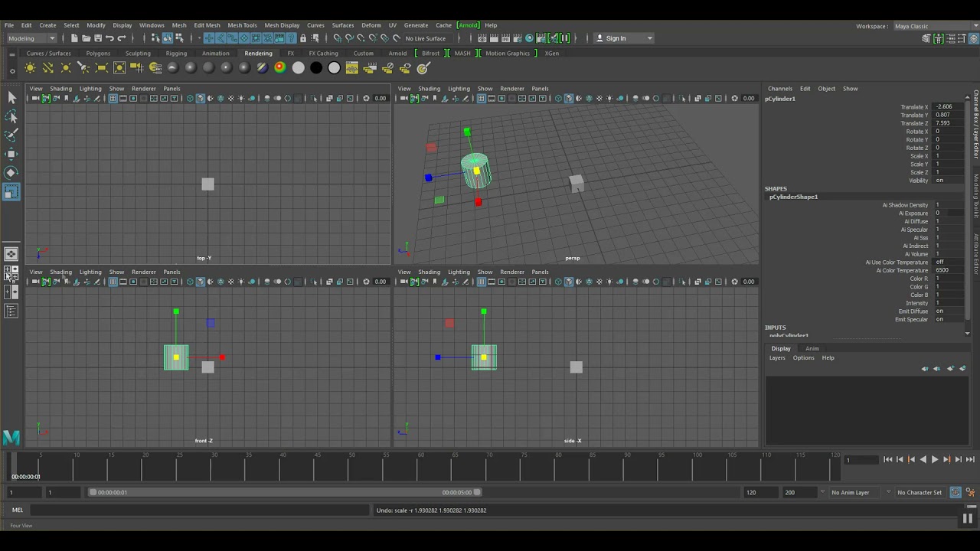Open the Mesh Tools menu
This screenshot has height=551, width=980.
point(242,25)
